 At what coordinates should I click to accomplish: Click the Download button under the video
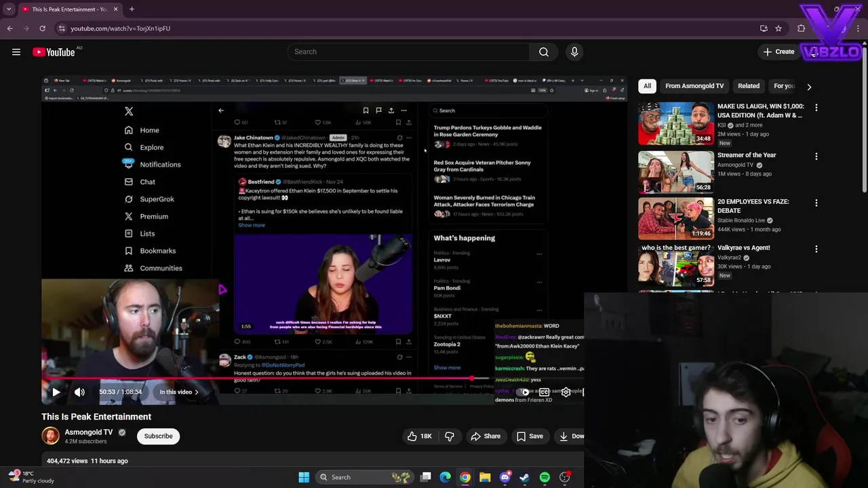pos(570,436)
